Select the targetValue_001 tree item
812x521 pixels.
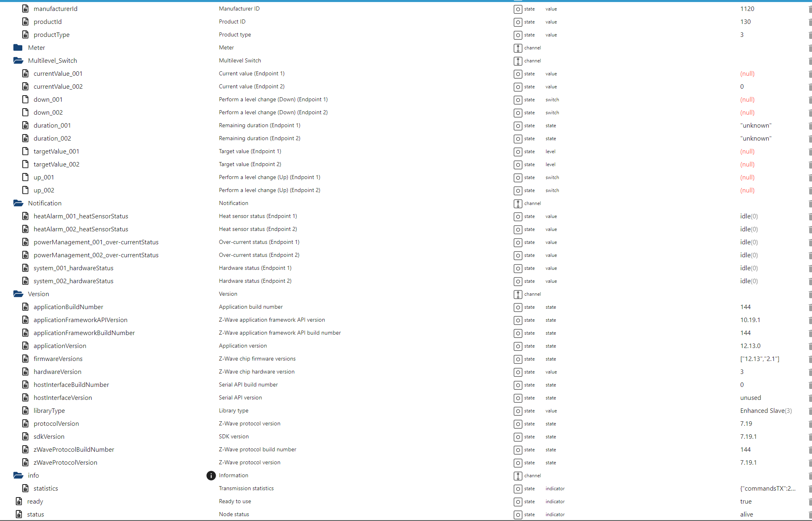[56, 152]
